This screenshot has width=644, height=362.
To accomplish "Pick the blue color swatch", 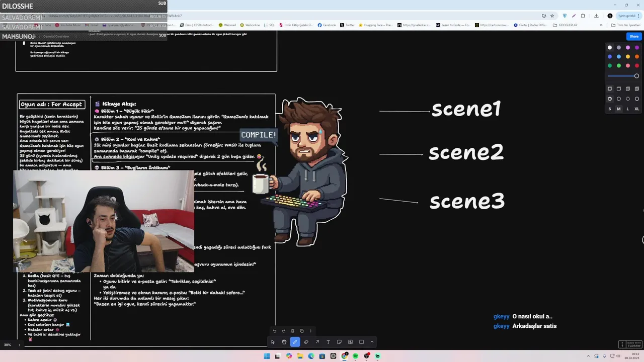I will (x=610, y=57).
